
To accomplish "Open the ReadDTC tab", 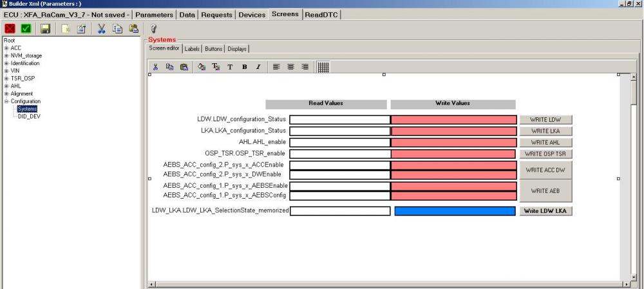I will (x=321, y=15).
